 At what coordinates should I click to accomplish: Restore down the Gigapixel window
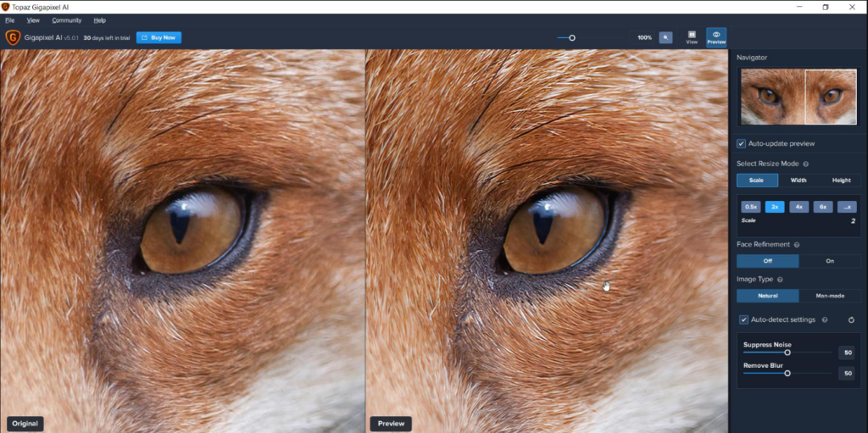(x=826, y=7)
